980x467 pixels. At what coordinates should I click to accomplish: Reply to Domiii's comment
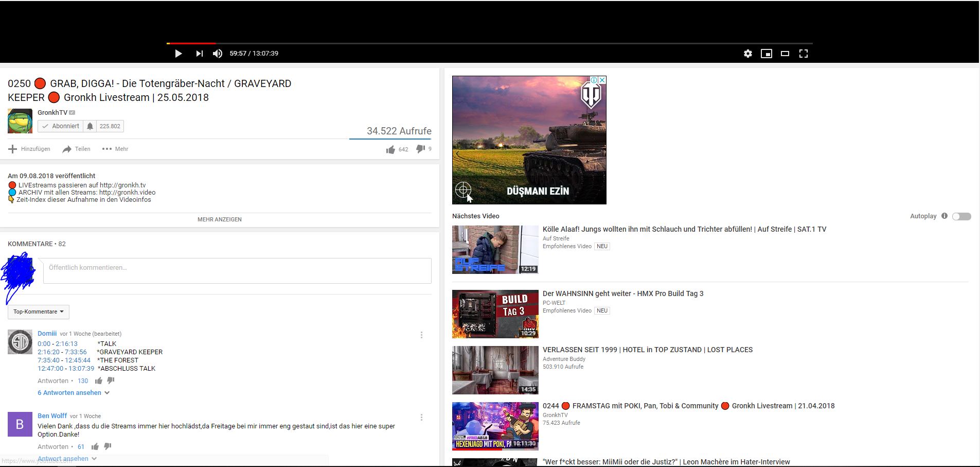[x=53, y=381]
